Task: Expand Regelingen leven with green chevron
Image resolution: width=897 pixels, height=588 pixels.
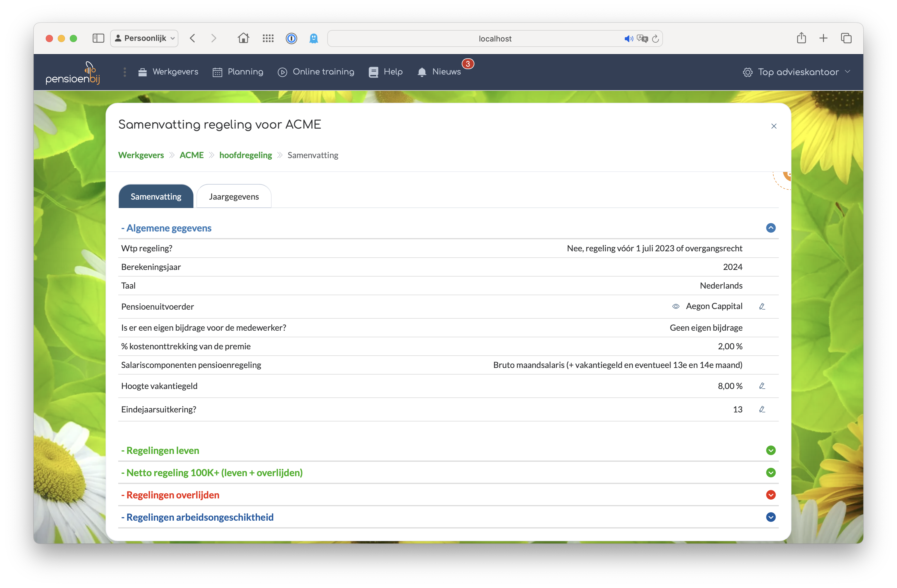Action: click(771, 451)
